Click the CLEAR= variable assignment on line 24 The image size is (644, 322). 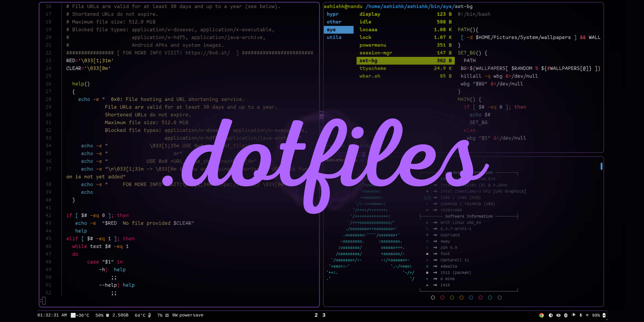tap(88, 68)
